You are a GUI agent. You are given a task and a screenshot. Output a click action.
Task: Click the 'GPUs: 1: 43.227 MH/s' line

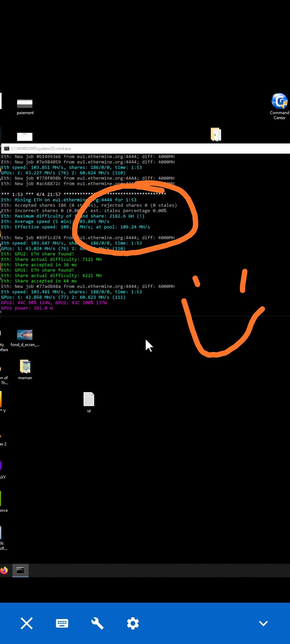[x=63, y=173]
